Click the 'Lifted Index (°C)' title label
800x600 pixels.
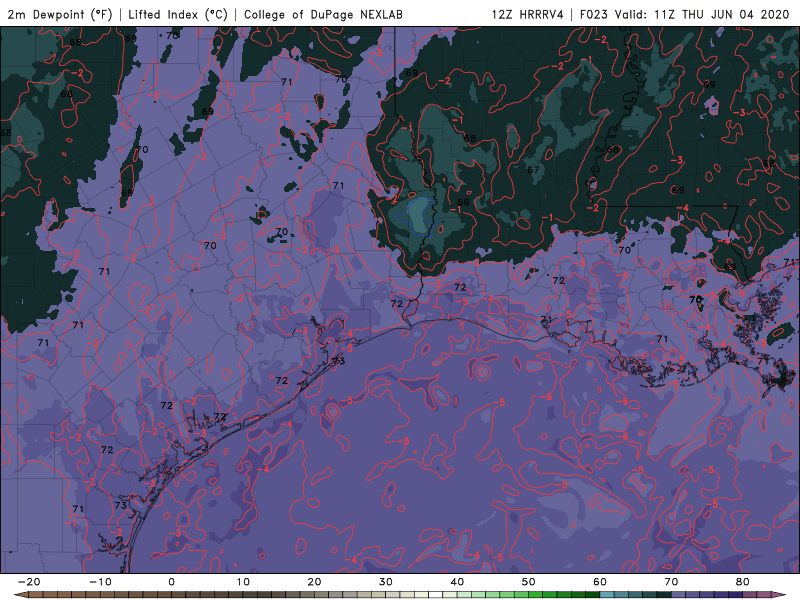click(178, 15)
